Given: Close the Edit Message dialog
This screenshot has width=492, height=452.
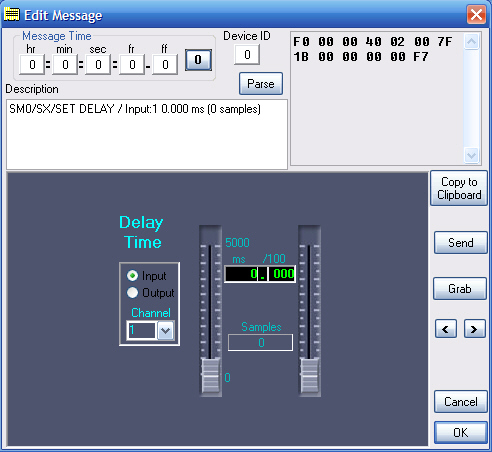Looking at the screenshot, I should pyautogui.click(x=476, y=15).
